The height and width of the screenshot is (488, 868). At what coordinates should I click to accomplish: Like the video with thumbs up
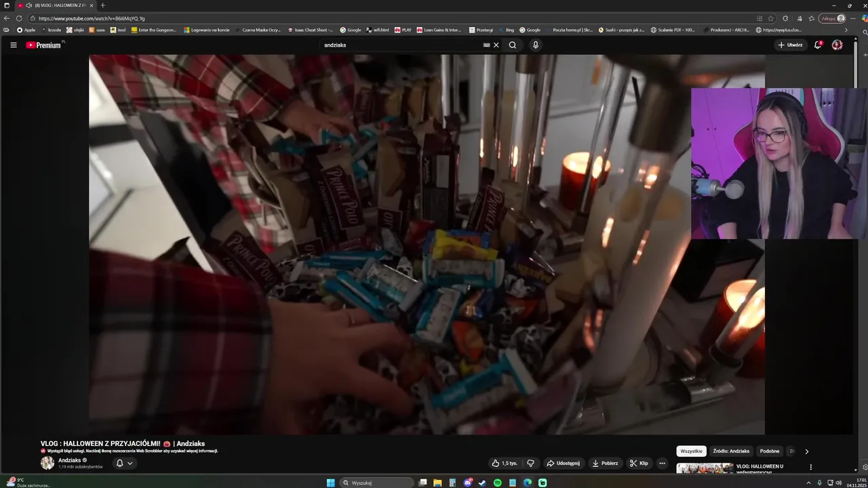click(504, 463)
